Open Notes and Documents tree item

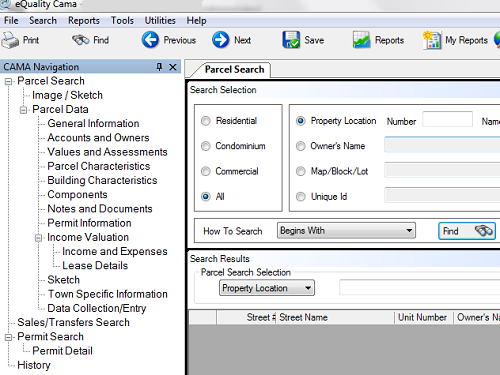pyautogui.click(x=100, y=209)
